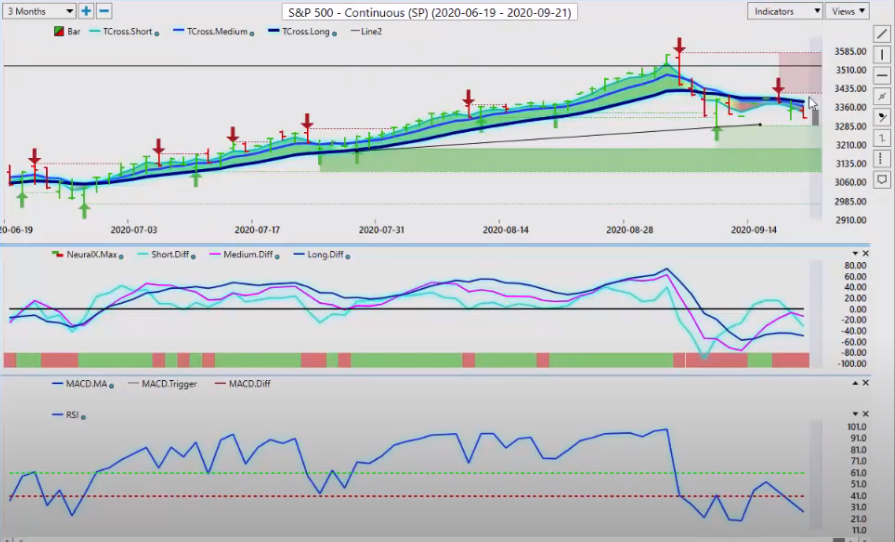Click the TCross.Short legend label
Screen dimensions: 895x542
(127, 31)
